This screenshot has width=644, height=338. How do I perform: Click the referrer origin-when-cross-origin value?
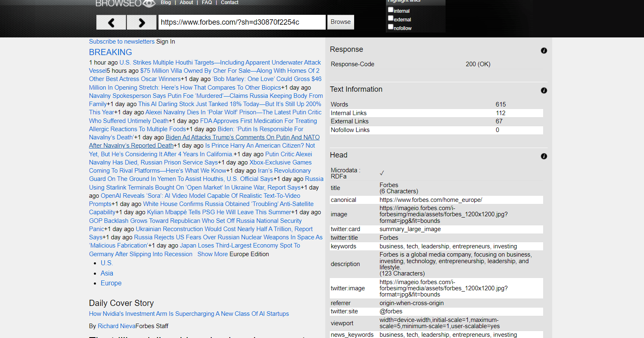pyautogui.click(x=412, y=303)
